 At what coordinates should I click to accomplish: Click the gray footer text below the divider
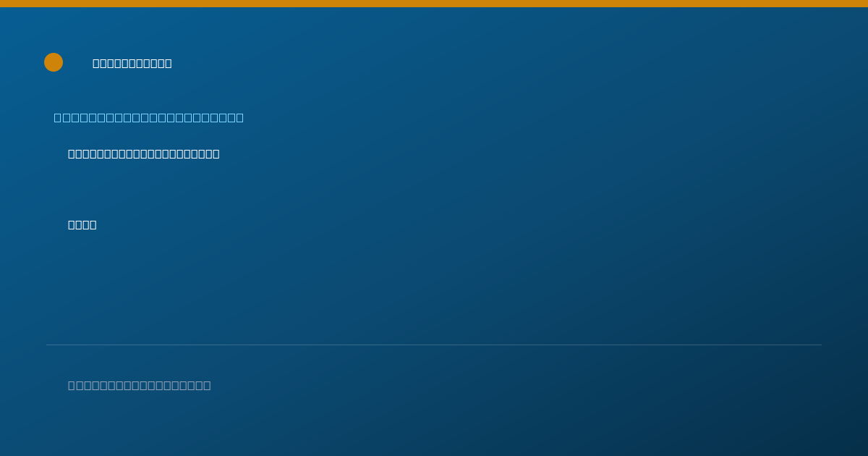(x=139, y=385)
